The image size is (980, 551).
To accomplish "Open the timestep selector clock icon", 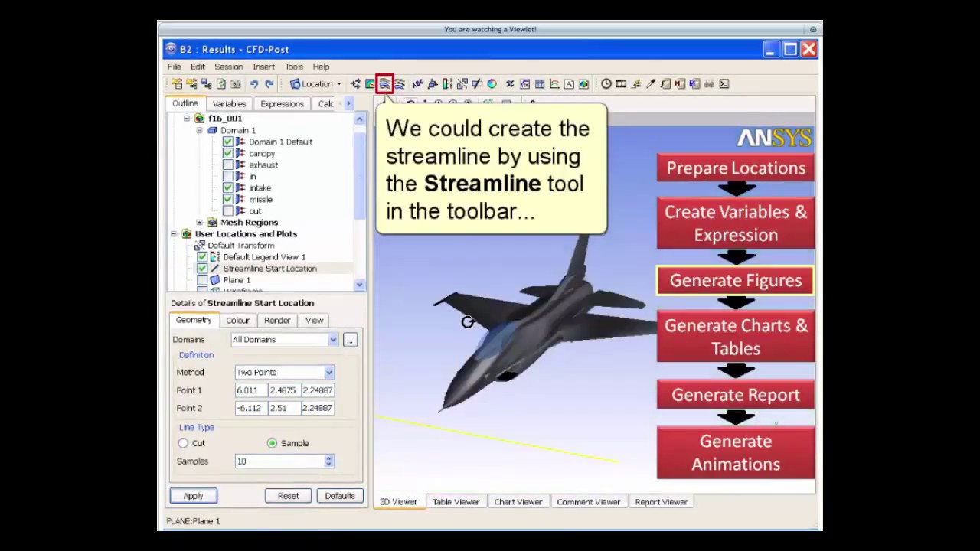I will (606, 84).
